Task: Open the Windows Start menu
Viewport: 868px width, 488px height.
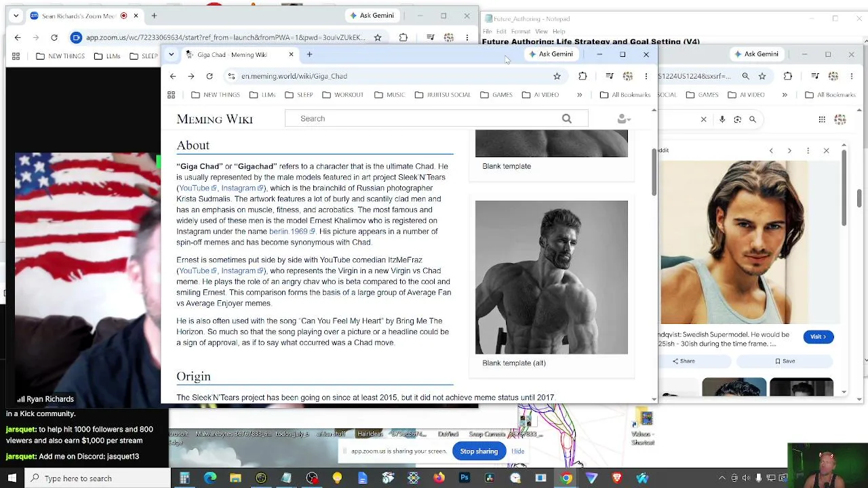Action: point(12,479)
